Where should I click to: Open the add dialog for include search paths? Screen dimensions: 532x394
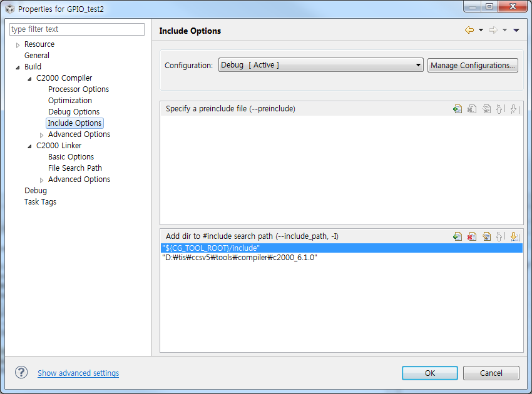457,236
